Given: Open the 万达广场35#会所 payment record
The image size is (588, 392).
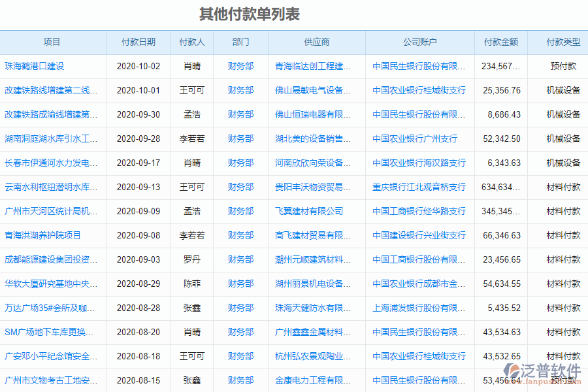Looking at the screenshot, I should (x=52, y=308).
